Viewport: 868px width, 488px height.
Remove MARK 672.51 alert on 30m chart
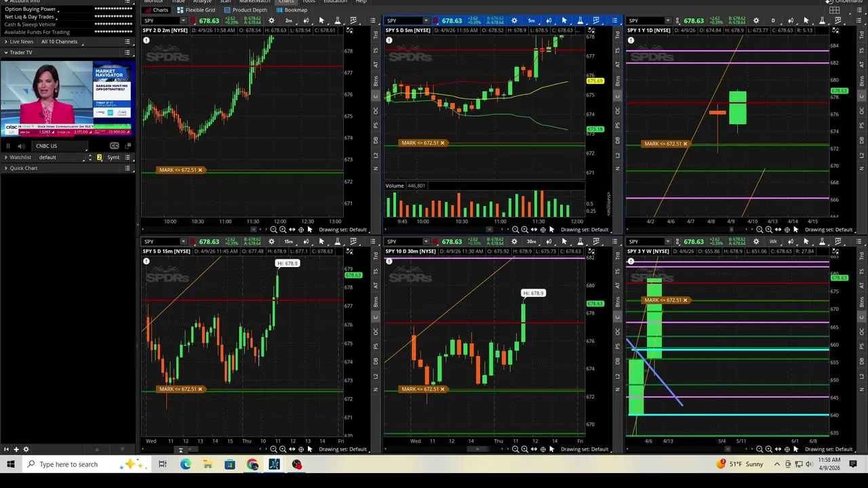(x=442, y=389)
